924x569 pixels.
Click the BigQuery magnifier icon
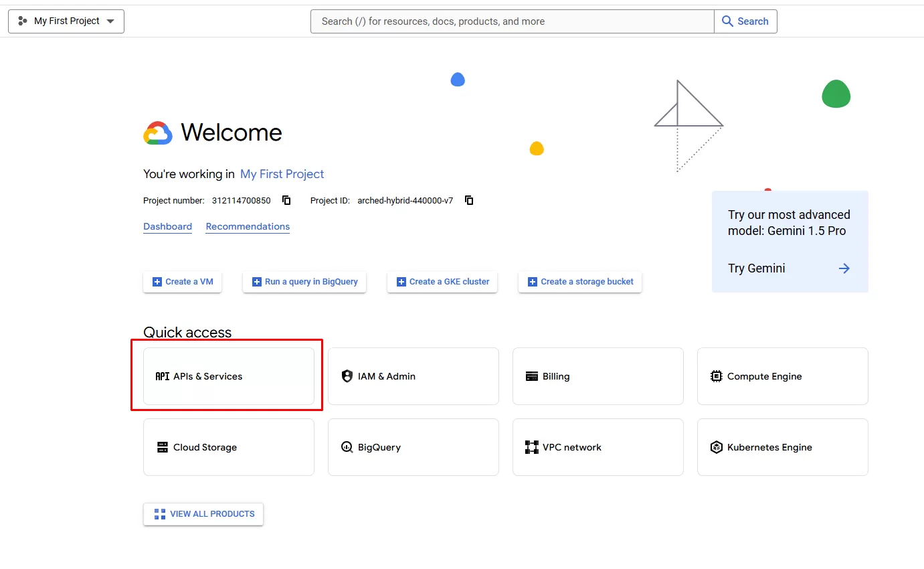click(x=347, y=447)
